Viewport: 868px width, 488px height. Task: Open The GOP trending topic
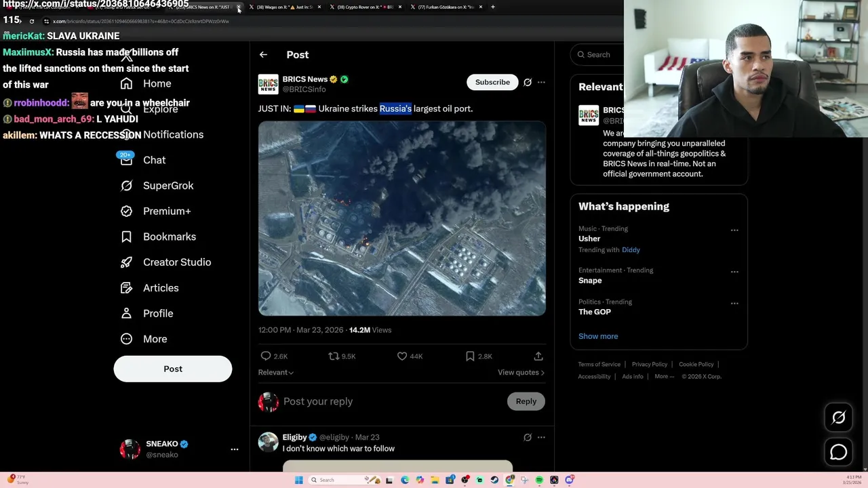(595, 312)
